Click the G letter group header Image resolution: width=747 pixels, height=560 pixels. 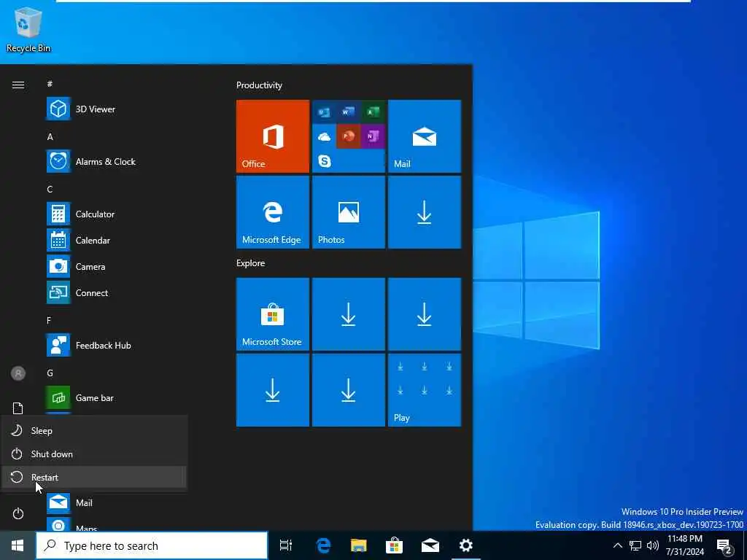(x=50, y=373)
